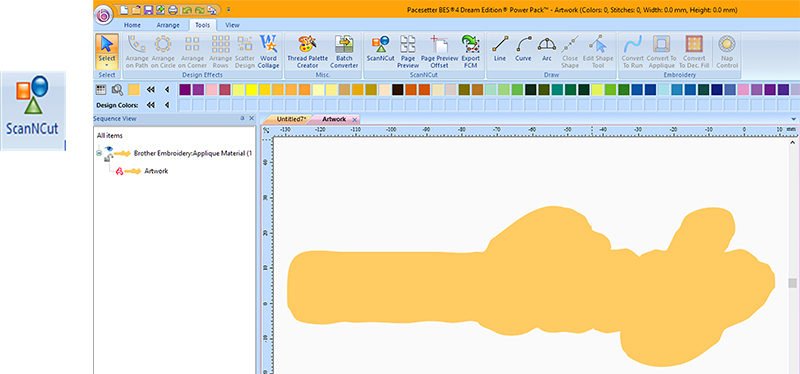
Task: Close the Sequence View panel
Action: click(x=251, y=118)
